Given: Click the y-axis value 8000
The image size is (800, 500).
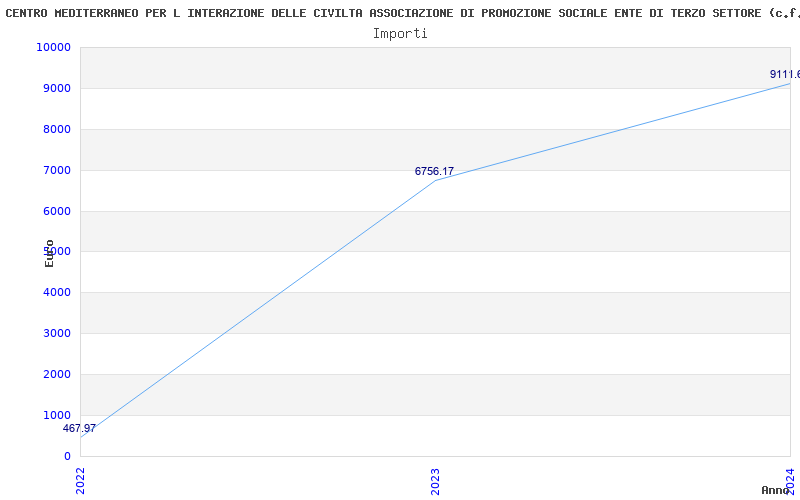Looking at the screenshot, I should click(x=57, y=129).
